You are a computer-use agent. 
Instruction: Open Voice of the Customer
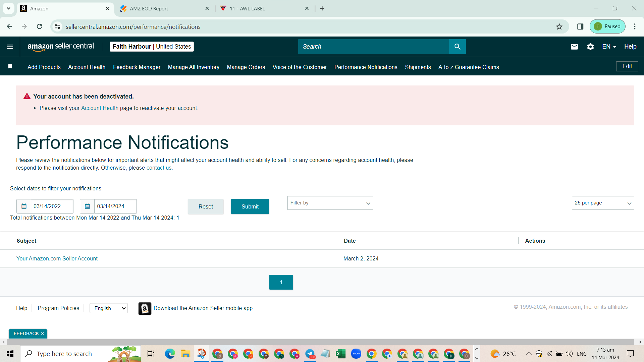click(300, 67)
